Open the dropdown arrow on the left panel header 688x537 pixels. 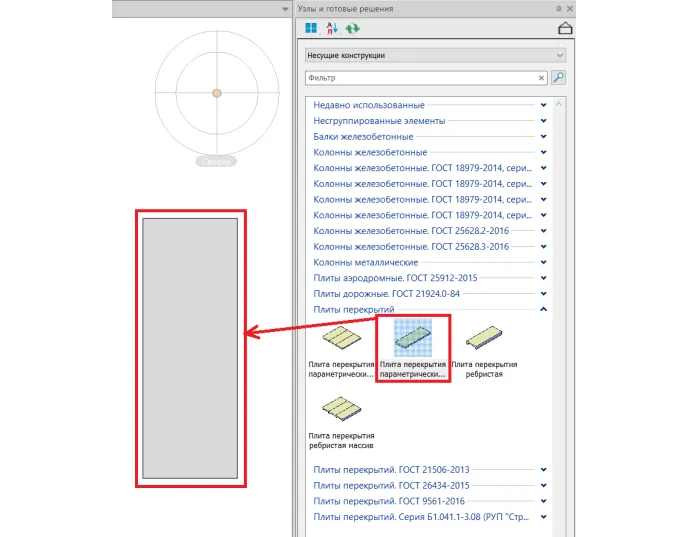coord(285,9)
